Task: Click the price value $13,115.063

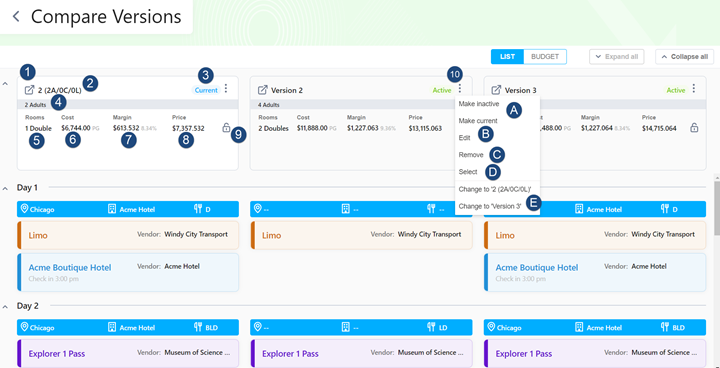Action: [x=425, y=129]
